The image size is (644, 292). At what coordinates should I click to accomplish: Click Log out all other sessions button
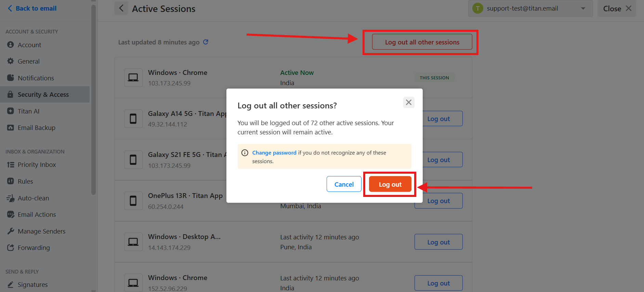click(x=422, y=42)
